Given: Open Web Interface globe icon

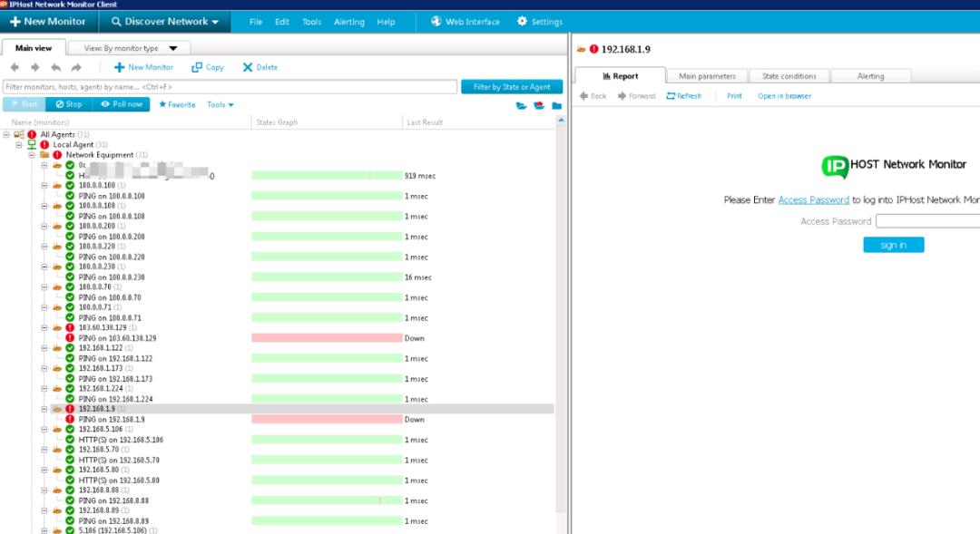Looking at the screenshot, I should 436,21.
